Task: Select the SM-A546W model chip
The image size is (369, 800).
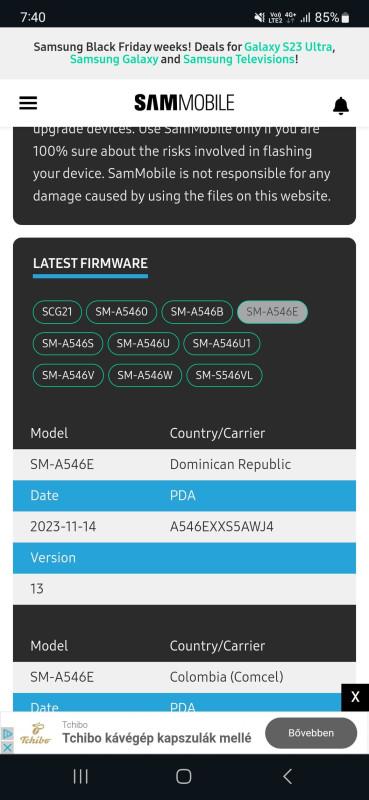Action: pyautogui.click(x=145, y=376)
